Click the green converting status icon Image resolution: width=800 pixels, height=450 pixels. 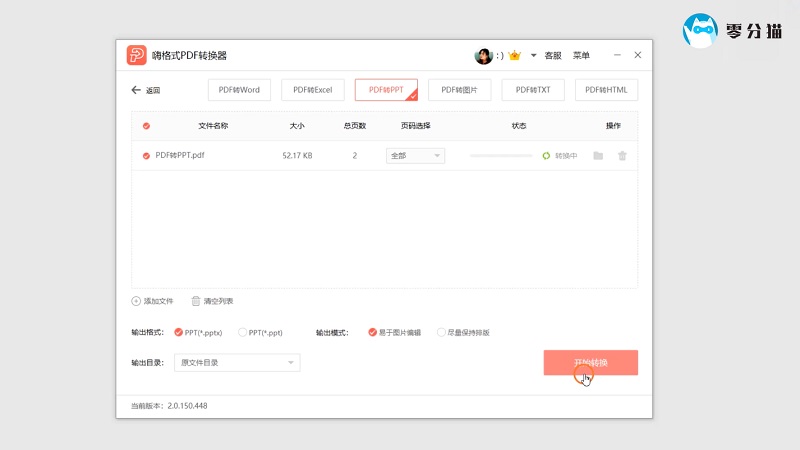click(x=546, y=156)
